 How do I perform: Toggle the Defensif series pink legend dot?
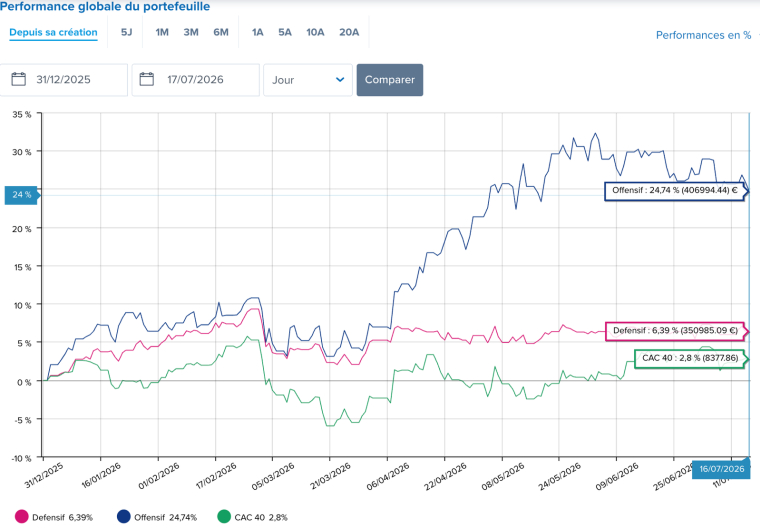click(x=21, y=517)
